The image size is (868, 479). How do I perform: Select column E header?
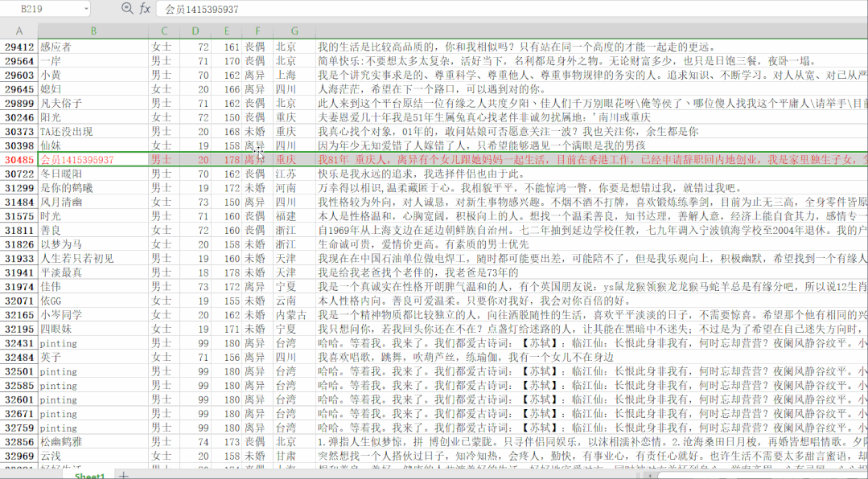pyautogui.click(x=226, y=31)
